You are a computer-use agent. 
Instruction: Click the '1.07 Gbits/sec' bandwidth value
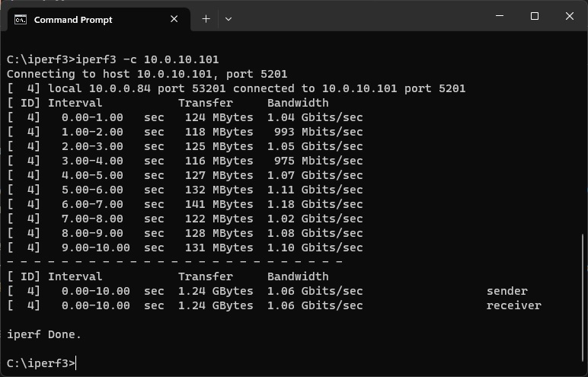tap(315, 175)
